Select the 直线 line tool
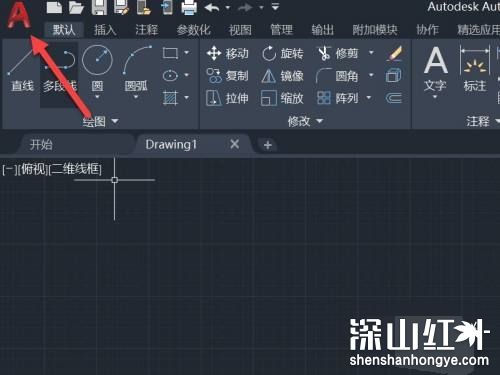 tap(22, 68)
